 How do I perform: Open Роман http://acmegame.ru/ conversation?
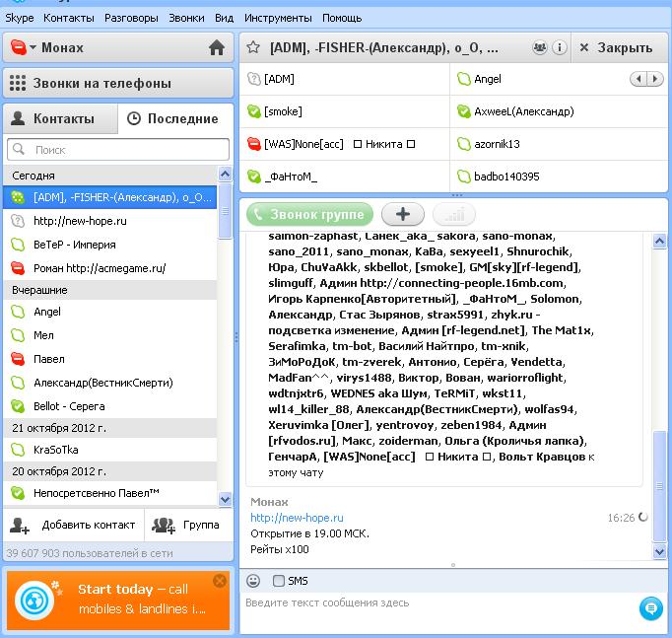coord(110,268)
